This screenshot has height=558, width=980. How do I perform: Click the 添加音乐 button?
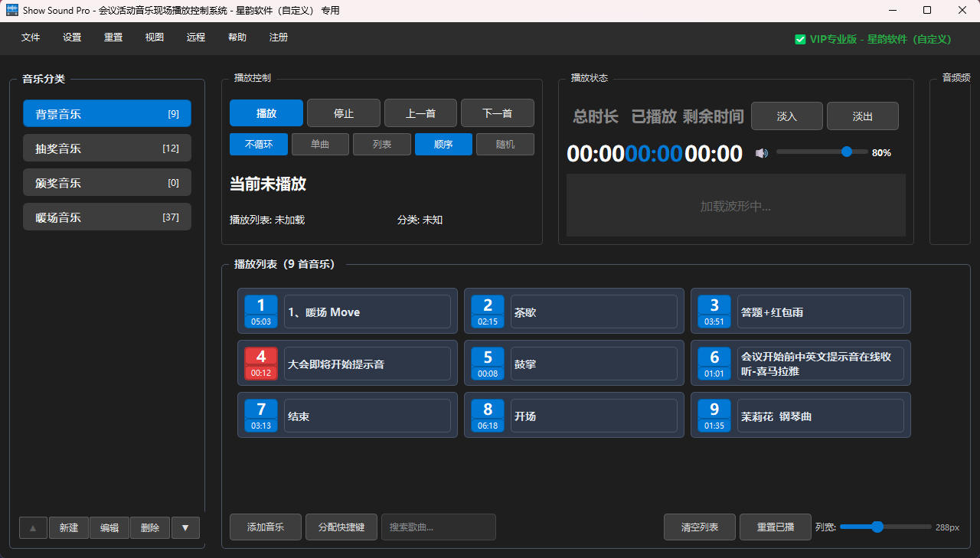(x=266, y=527)
